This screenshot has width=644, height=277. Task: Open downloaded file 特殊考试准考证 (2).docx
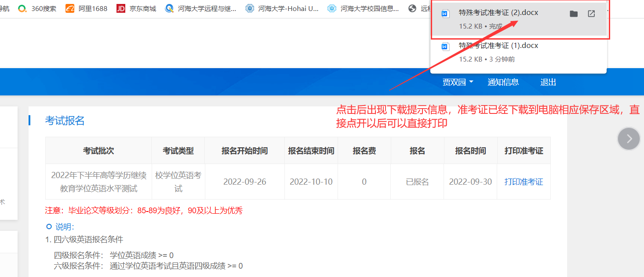pyautogui.click(x=498, y=13)
